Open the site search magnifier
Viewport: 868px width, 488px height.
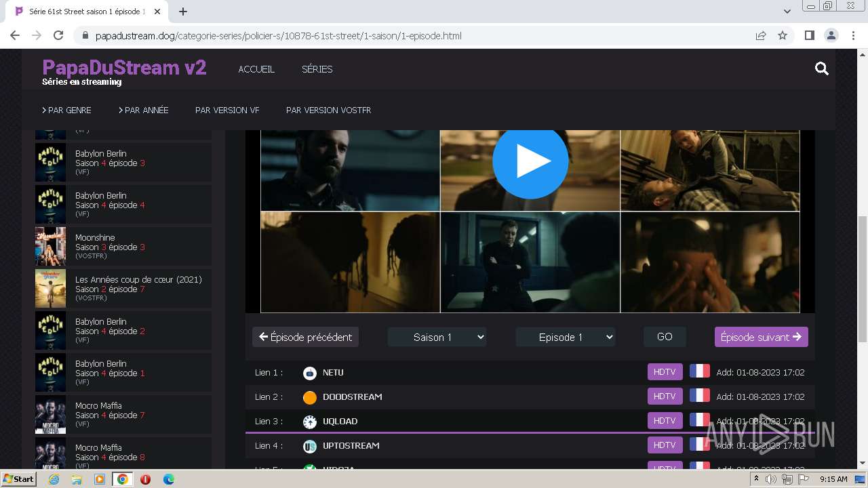click(822, 68)
